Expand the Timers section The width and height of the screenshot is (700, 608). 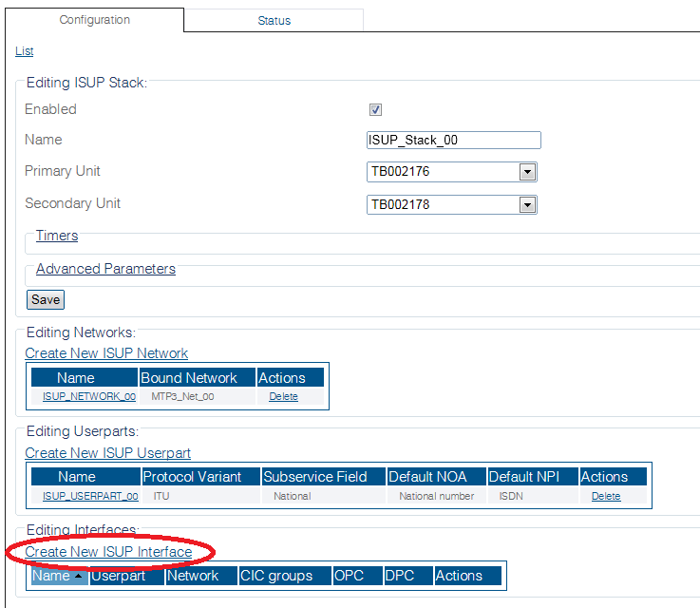tap(57, 236)
